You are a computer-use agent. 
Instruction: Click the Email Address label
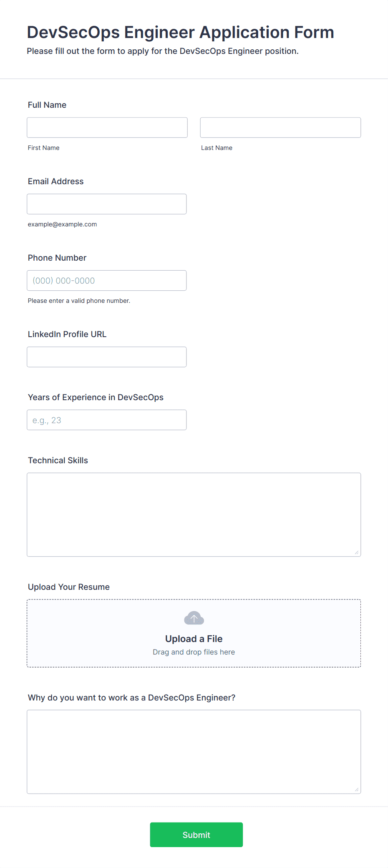56,181
